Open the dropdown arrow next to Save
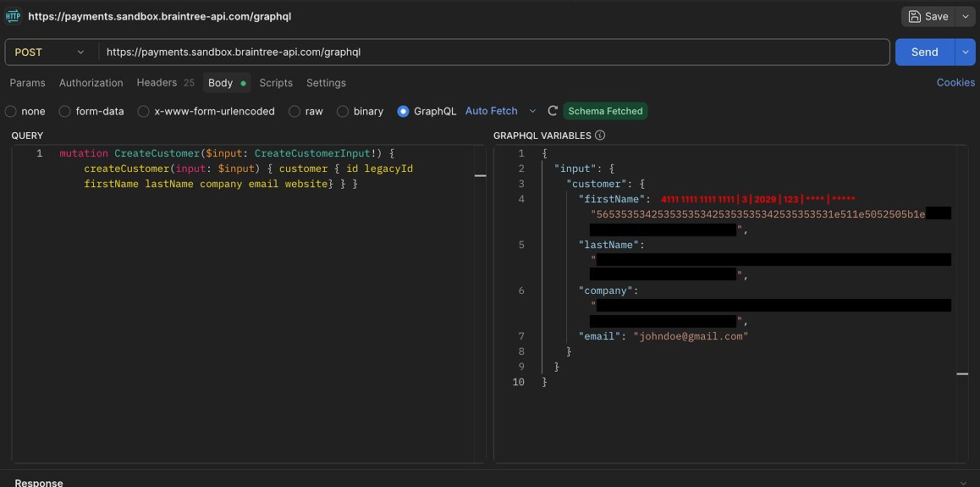Viewport: 980px width, 487px height. tap(965, 16)
